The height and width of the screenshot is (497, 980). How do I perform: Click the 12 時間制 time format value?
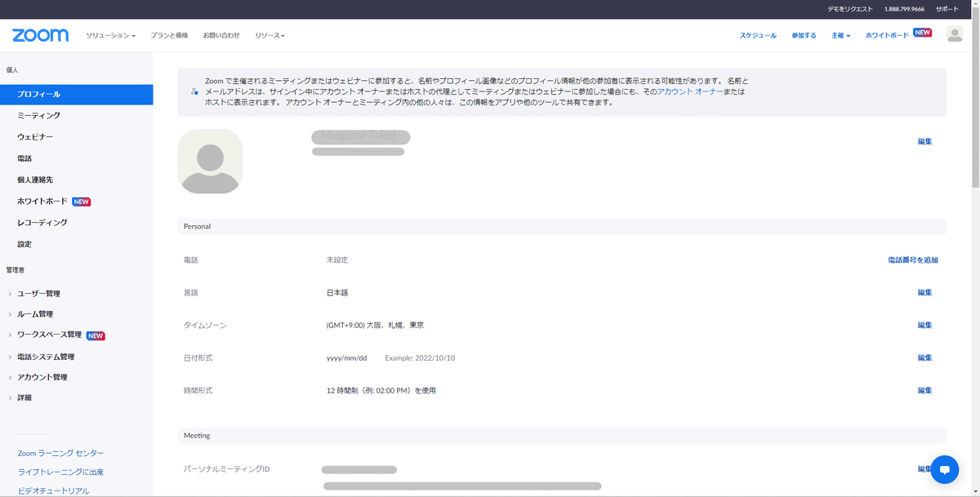381,390
